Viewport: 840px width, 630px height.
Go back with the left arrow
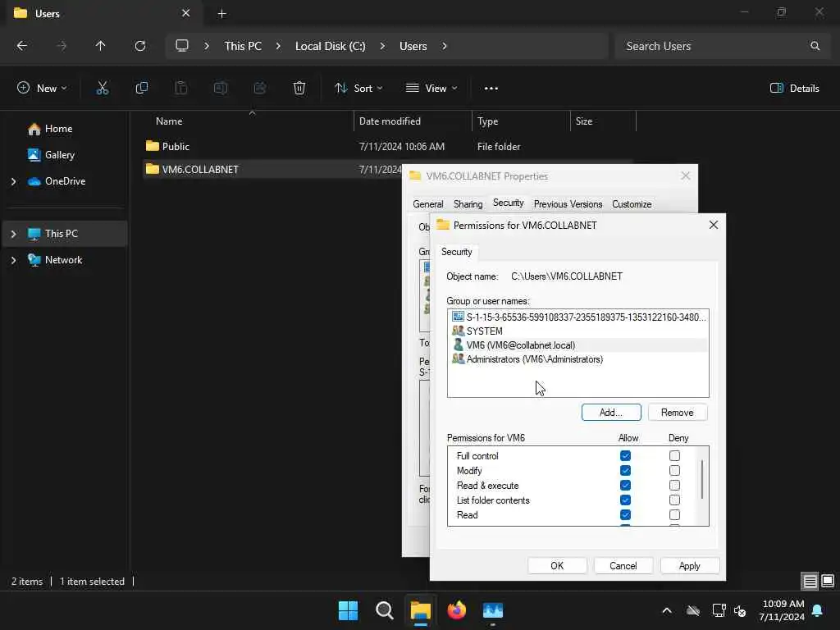[x=22, y=46]
